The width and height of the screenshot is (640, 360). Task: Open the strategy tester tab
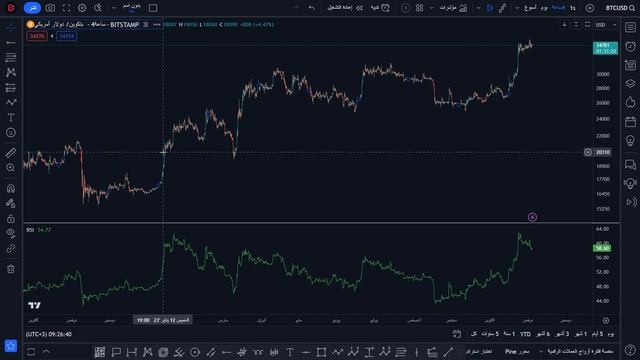479,351
